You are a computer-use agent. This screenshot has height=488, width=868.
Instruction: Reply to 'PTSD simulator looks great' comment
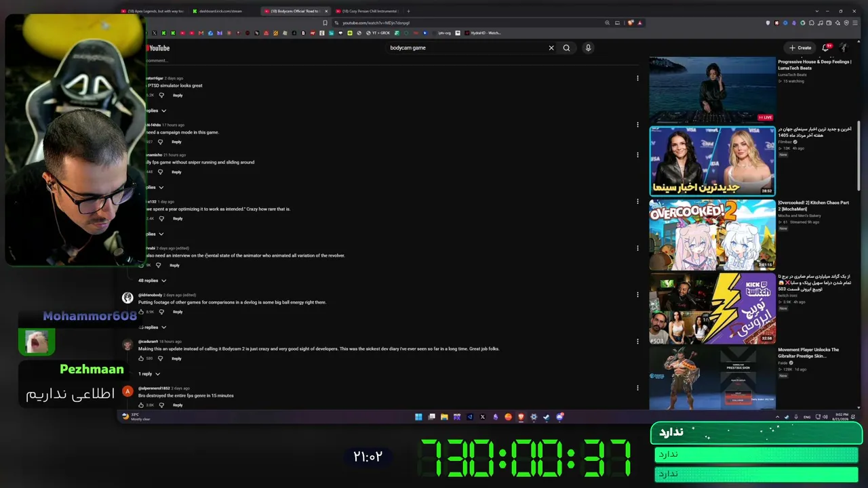point(178,96)
